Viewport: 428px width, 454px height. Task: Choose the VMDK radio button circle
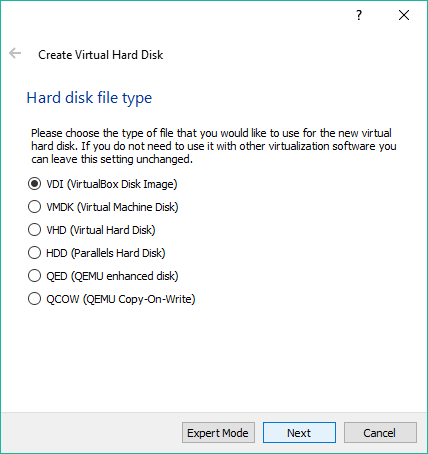coord(34,207)
